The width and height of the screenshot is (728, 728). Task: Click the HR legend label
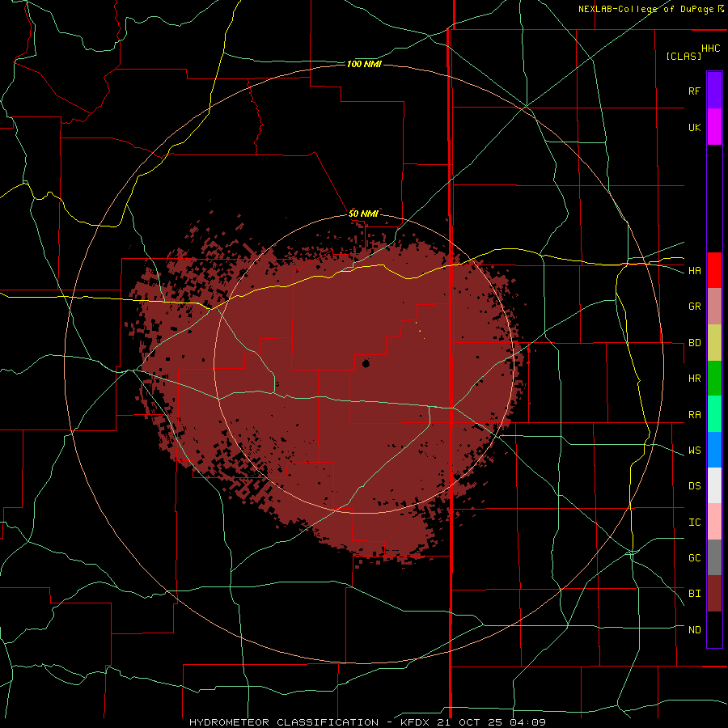pyautogui.click(x=694, y=379)
